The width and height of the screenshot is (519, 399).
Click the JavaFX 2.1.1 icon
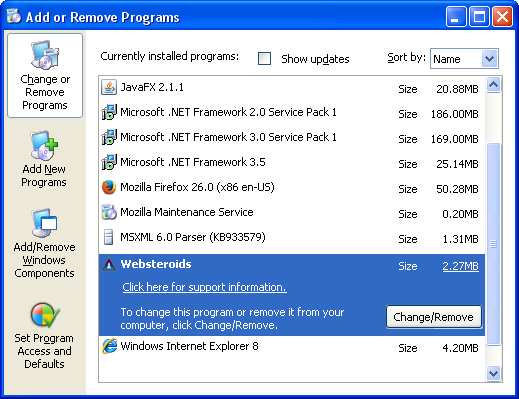pyautogui.click(x=109, y=87)
